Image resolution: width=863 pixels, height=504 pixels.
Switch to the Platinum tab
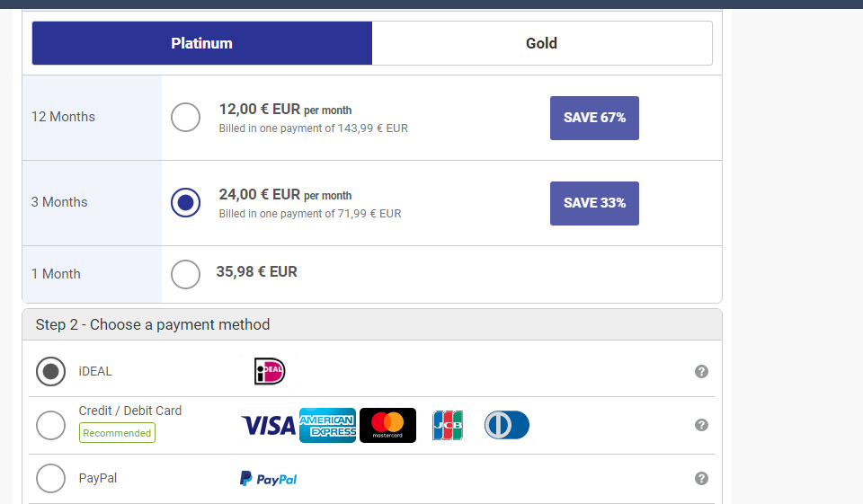coord(202,43)
